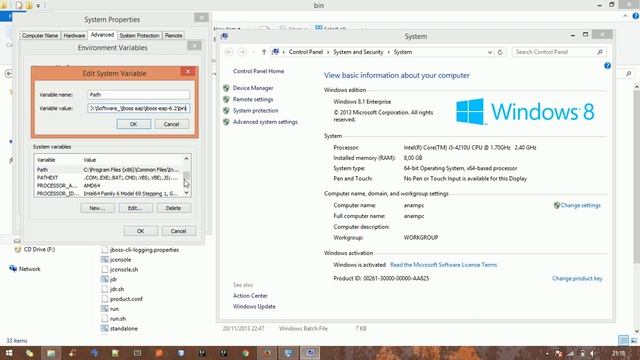
Task: Switch to the Advanced tab
Action: click(x=102, y=35)
